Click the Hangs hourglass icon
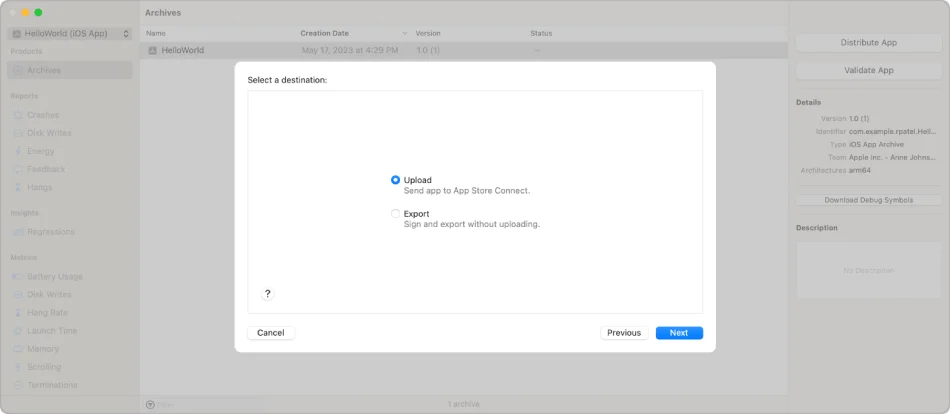This screenshot has height=414, width=950. tap(18, 187)
